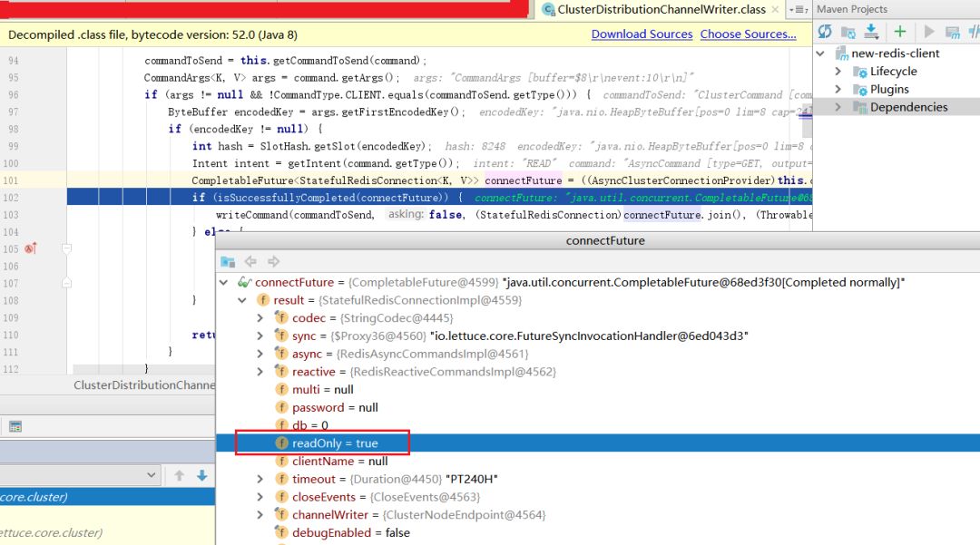This screenshot has width=980, height=545.
Task: Click the new-redis-client Maven module icon
Action: (x=842, y=54)
